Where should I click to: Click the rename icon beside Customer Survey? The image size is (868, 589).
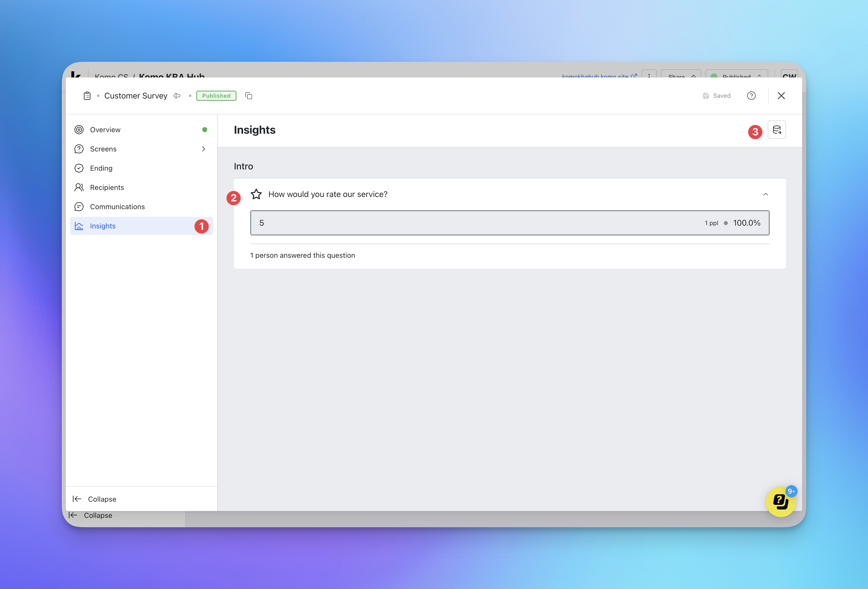point(177,96)
